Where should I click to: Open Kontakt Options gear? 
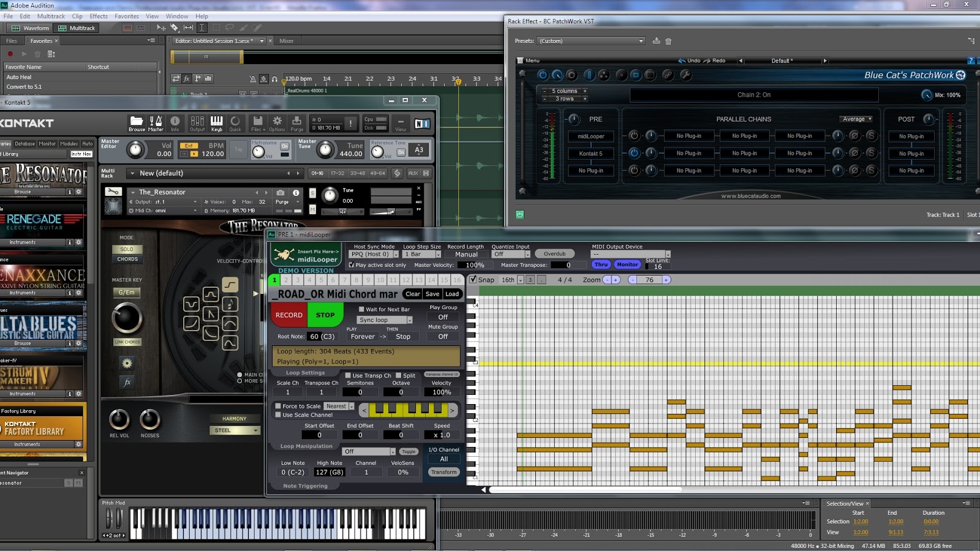click(277, 123)
